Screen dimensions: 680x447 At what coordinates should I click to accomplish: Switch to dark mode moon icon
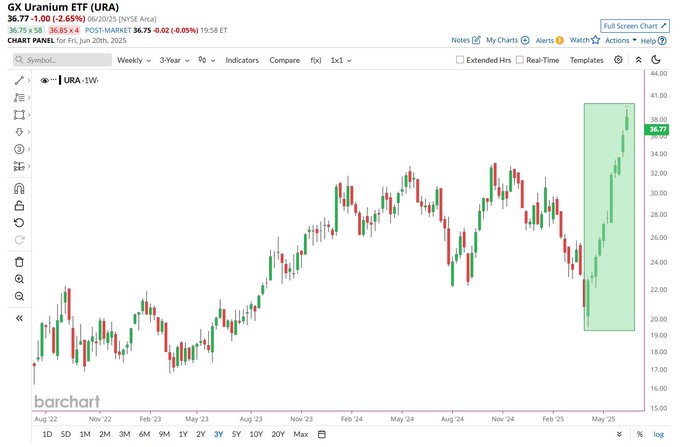click(x=656, y=60)
